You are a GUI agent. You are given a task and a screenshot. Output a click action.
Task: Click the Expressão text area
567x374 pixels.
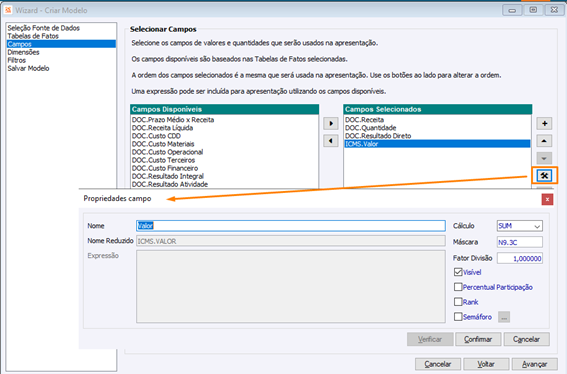click(291, 286)
